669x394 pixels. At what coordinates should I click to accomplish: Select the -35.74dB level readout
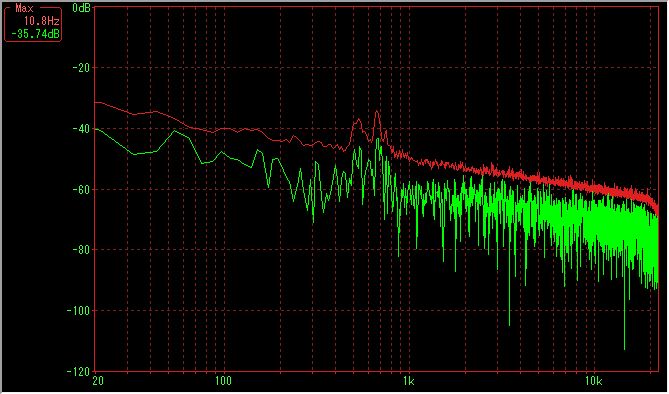[x=35, y=34]
